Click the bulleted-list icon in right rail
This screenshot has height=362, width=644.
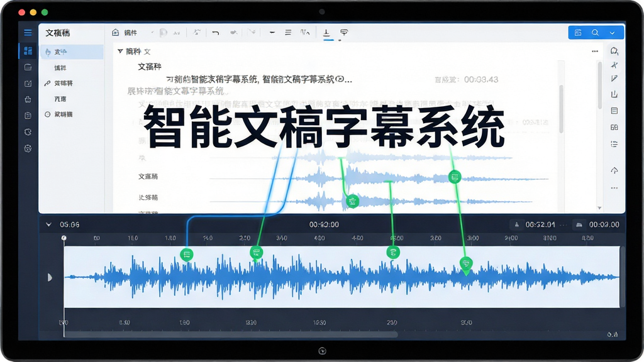coord(614,144)
